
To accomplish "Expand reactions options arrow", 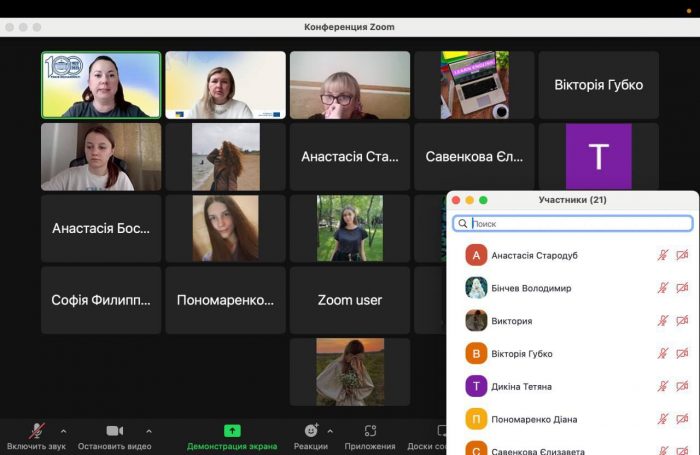I will tap(331, 431).
